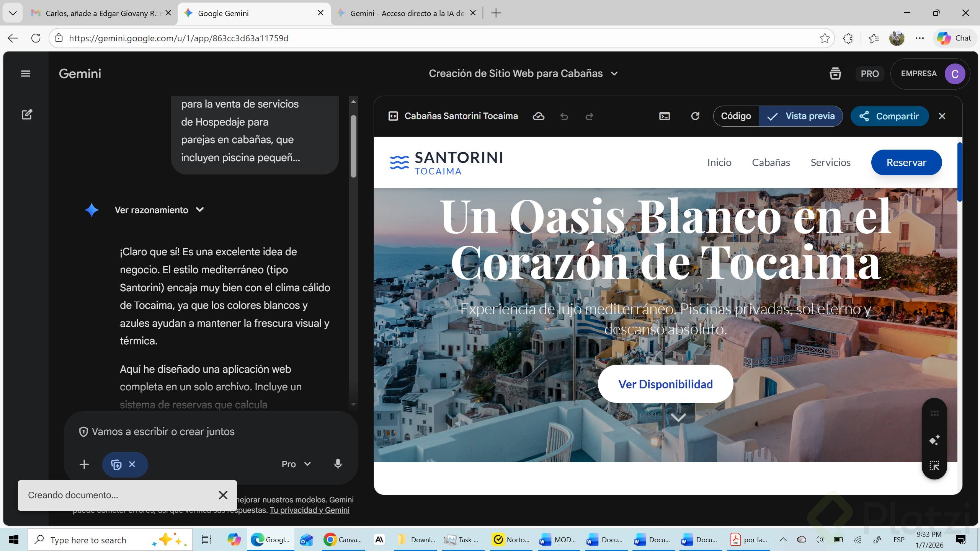The height and width of the screenshot is (551, 980).
Task: Select the Vista previa view toggle
Action: coord(801,116)
